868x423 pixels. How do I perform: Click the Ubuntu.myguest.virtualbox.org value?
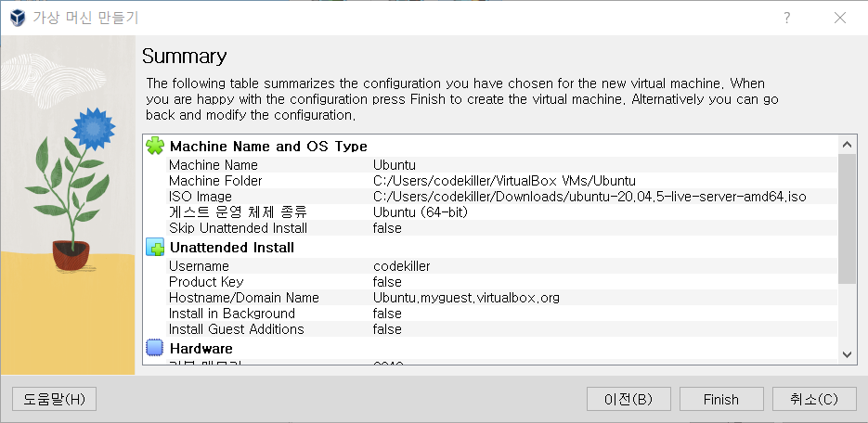pyautogui.click(x=466, y=298)
